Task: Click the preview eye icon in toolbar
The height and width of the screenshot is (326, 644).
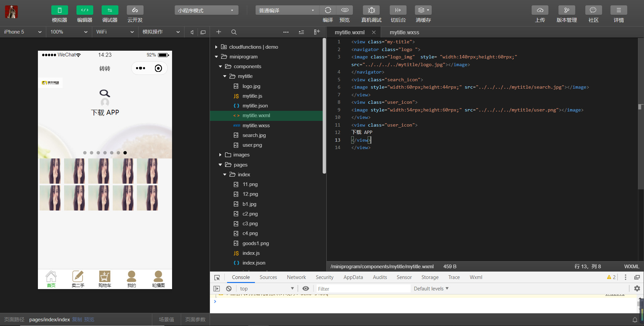Action: point(344,10)
